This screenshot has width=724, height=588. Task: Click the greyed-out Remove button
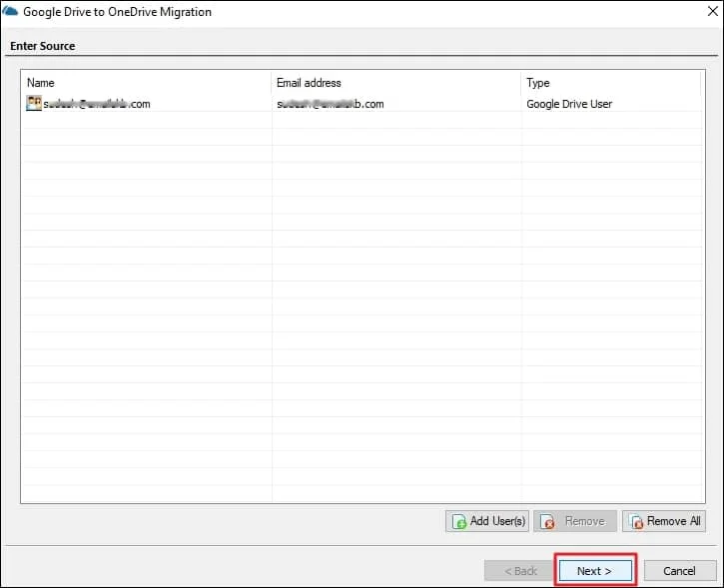click(x=575, y=521)
